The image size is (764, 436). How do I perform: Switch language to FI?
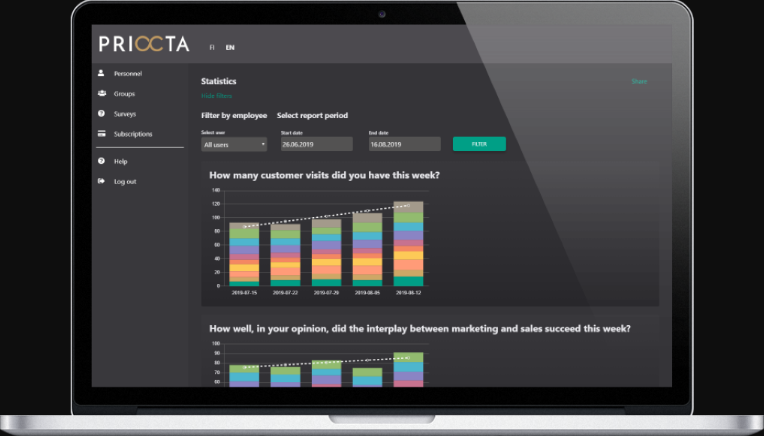point(212,47)
